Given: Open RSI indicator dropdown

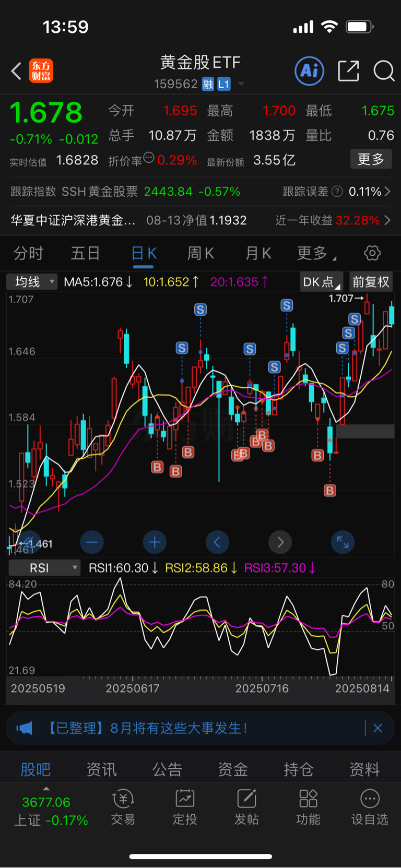Looking at the screenshot, I should point(44,568).
